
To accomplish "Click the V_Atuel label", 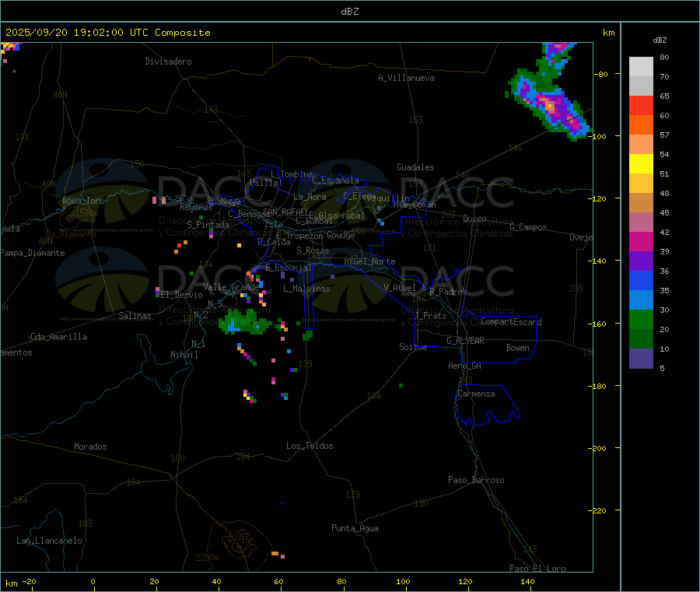I will pos(400,288).
